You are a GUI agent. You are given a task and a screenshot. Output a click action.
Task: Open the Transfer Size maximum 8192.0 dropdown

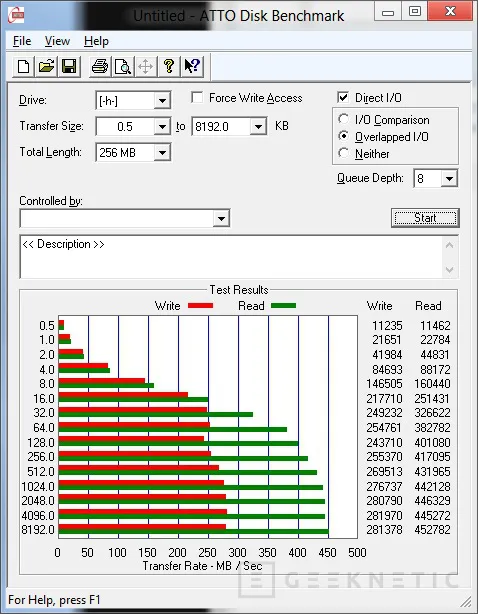(x=258, y=127)
